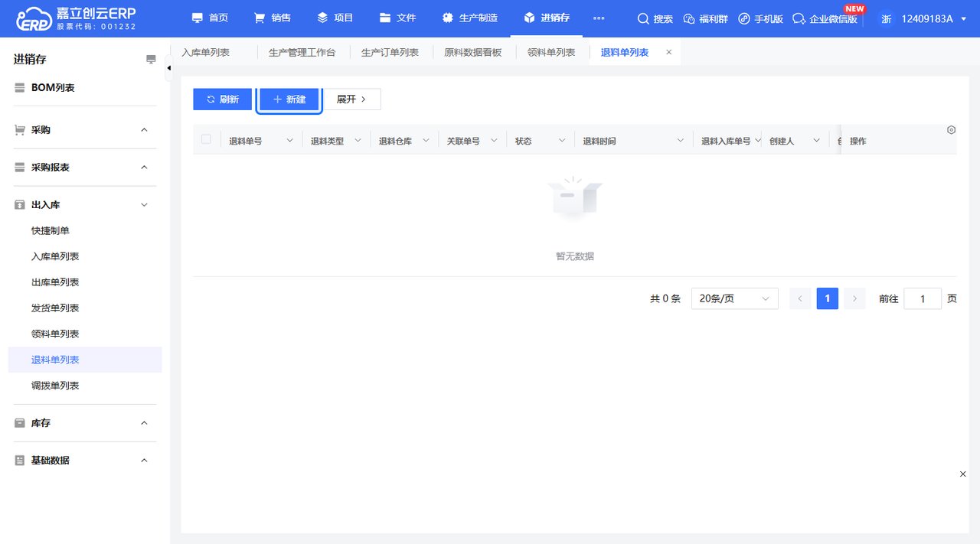Viewport: 980px width, 544px height.
Task: Open the 20条/页 page size dropdown
Action: (x=734, y=298)
